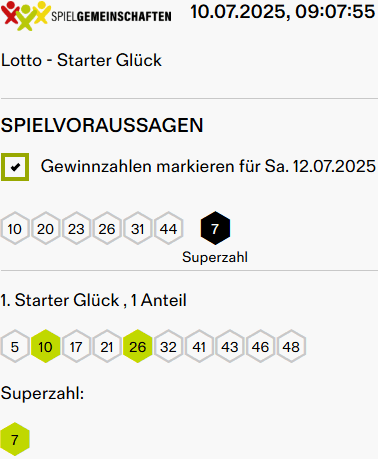Image resolution: width=378 pixels, height=459 pixels.
Task: Click number 48 in the Starter Glück row
Action: click(x=291, y=346)
